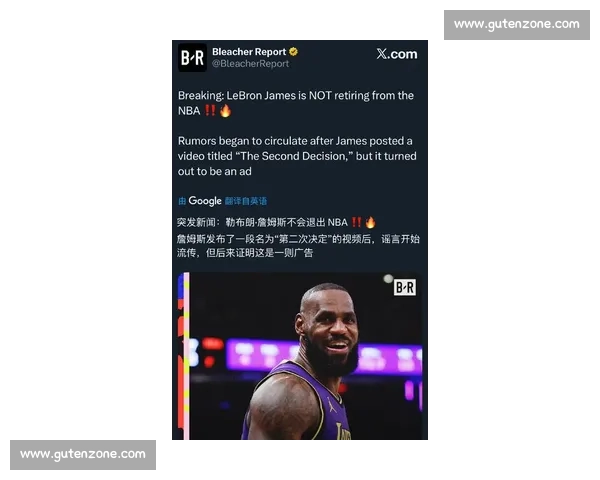Click the Bleacher Report B/R avatar
The height and width of the screenshot is (480, 600).
click(x=192, y=57)
